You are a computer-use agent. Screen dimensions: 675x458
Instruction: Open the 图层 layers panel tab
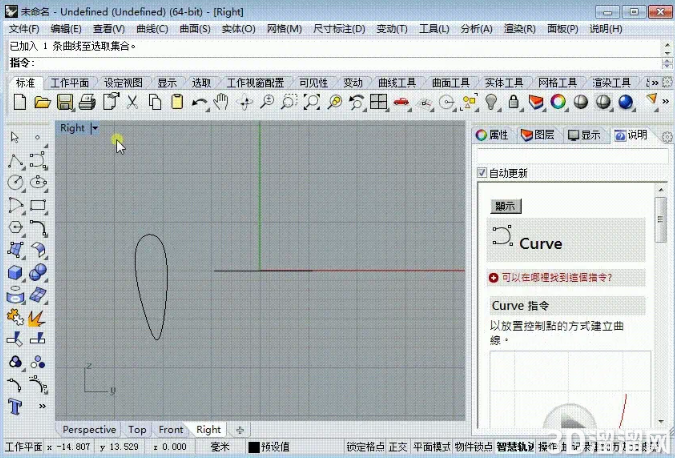coord(538,135)
